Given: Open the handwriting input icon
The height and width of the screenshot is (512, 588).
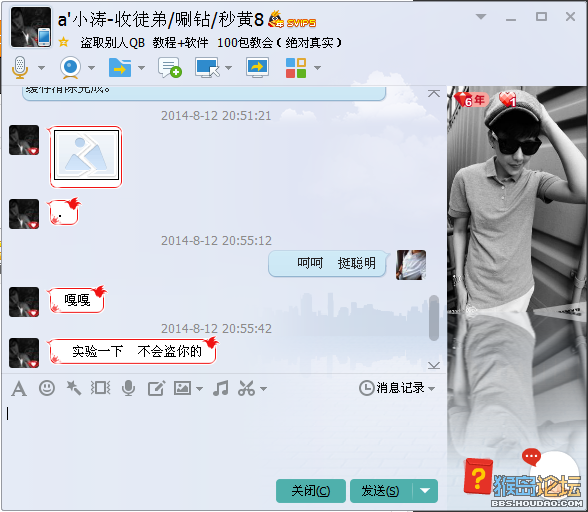Looking at the screenshot, I should (x=156, y=388).
